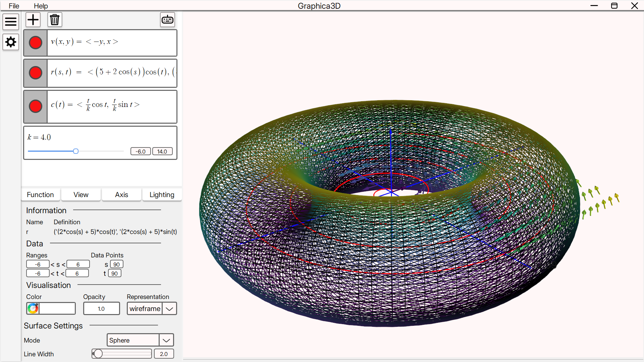The image size is (644, 362).
Task: Add a new function with plus icon
Action: coord(33,20)
